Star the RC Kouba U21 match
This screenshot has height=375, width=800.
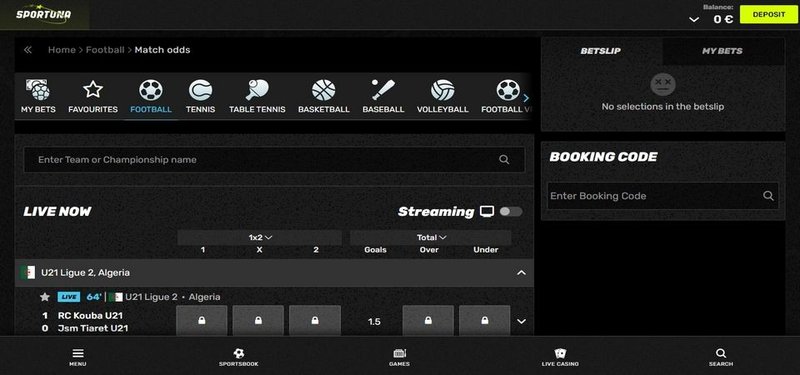click(45, 297)
